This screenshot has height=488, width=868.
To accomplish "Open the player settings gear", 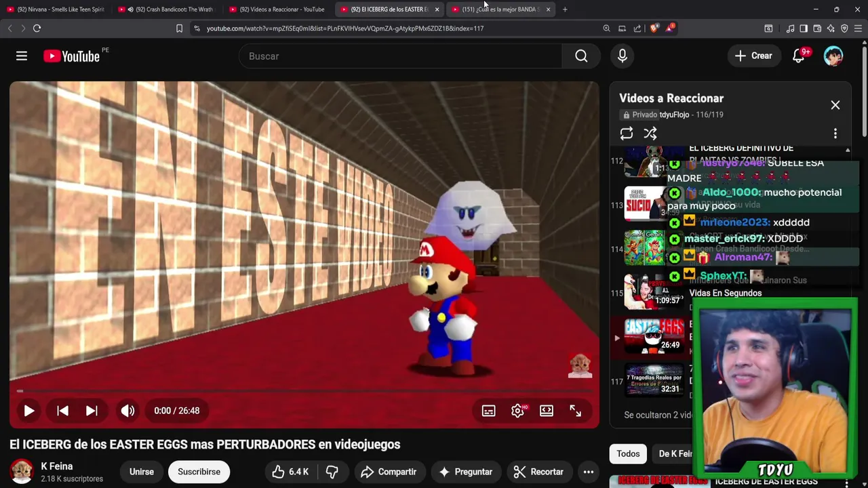I will (517, 411).
